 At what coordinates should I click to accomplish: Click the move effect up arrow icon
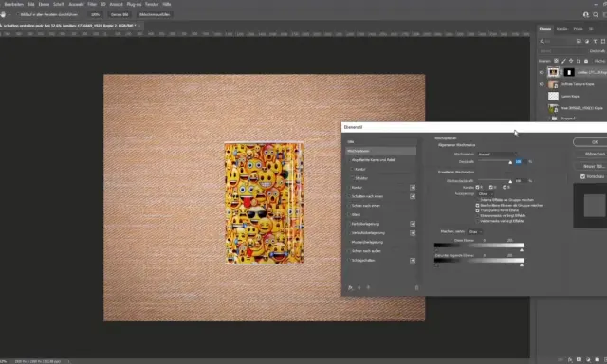coord(359,288)
